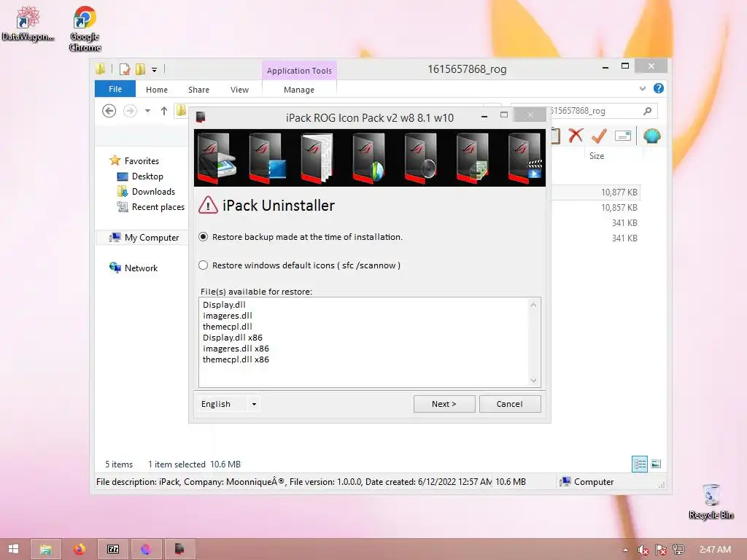Click the Cancel button in iPack Uninstaller
This screenshot has width=747, height=560.
pyautogui.click(x=510, y=404)
